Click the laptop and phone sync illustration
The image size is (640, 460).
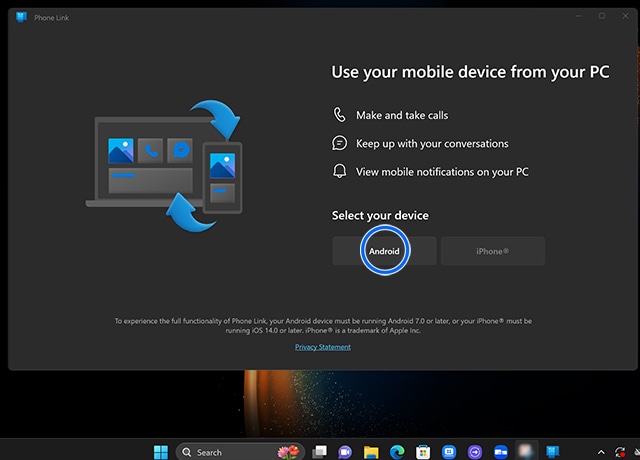pos(164,166)
